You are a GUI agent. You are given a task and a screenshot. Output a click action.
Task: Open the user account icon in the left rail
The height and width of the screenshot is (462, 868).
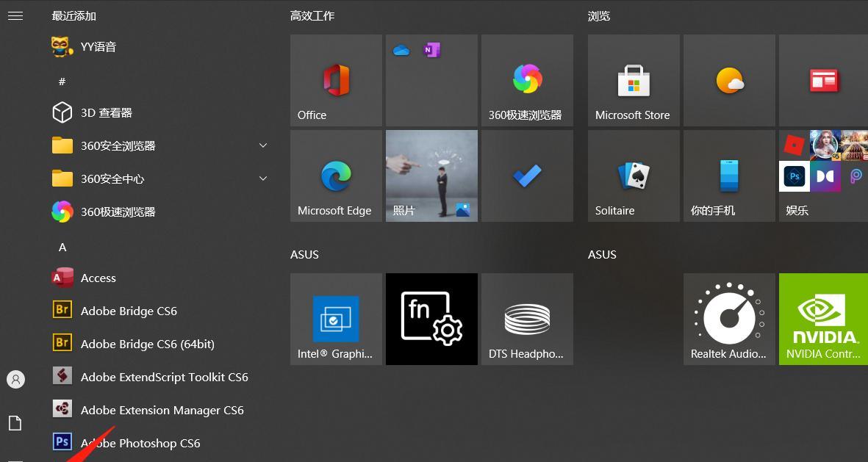tap(15, 380)
